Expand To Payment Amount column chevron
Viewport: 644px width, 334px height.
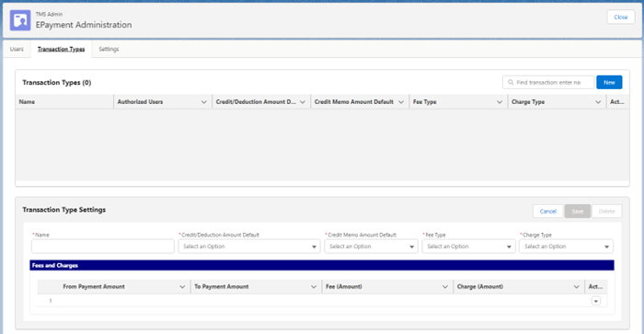(314, 287)
